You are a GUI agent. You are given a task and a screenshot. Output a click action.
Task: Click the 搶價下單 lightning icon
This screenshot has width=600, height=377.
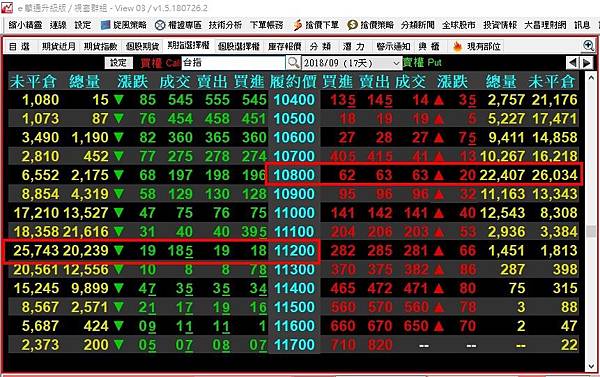(x=298, y=25)
